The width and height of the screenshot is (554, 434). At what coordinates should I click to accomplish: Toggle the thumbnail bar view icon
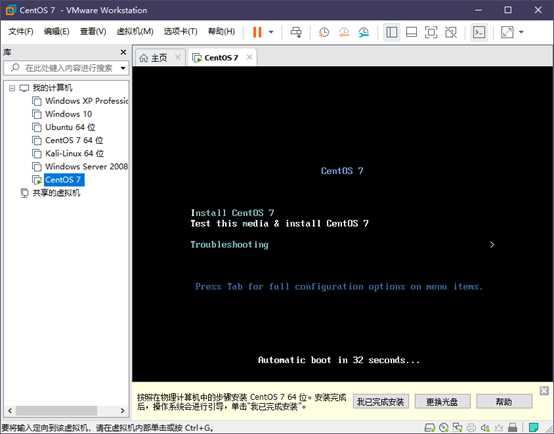pos(411,32)
